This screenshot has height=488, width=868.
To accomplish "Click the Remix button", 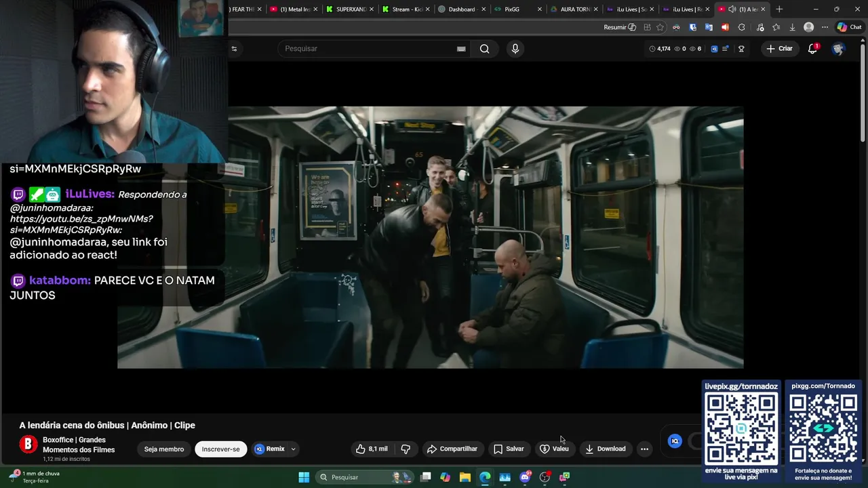I will click(269, 449).
